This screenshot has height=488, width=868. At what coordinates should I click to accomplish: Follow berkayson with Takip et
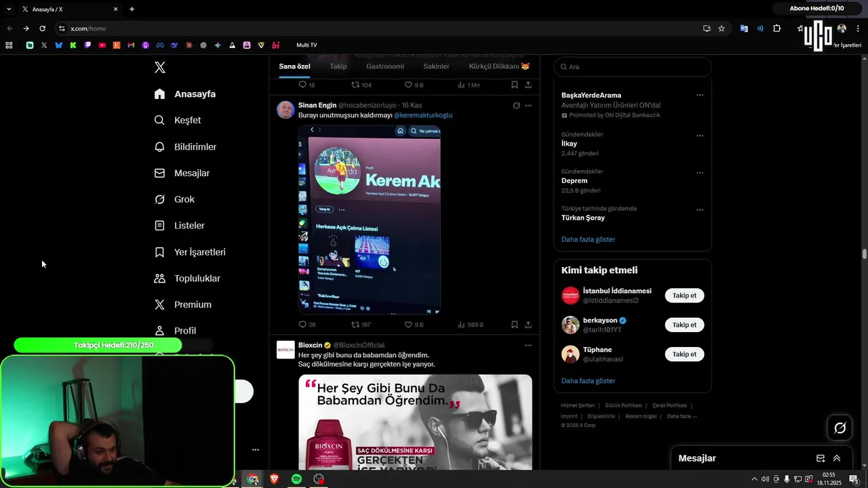pos(684,325)
